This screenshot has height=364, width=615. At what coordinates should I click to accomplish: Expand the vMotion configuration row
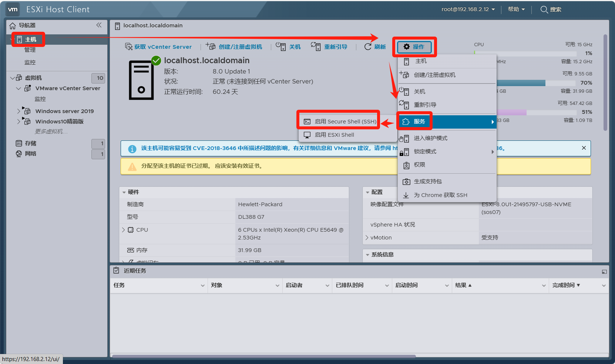click(367, 238)
